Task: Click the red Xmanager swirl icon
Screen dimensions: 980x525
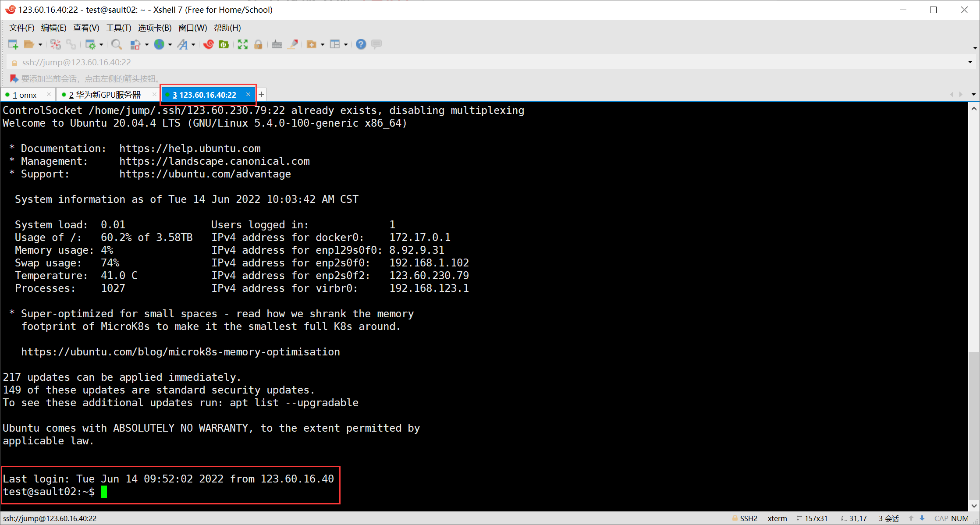Action: coord(209,44)
